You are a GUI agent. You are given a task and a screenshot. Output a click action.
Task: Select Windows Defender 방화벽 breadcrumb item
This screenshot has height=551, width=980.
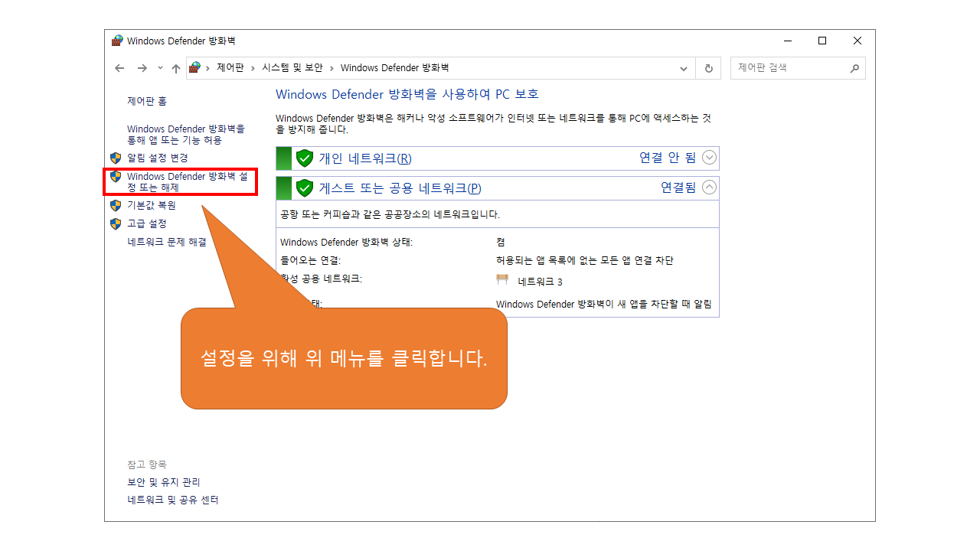tap(394, 68)
